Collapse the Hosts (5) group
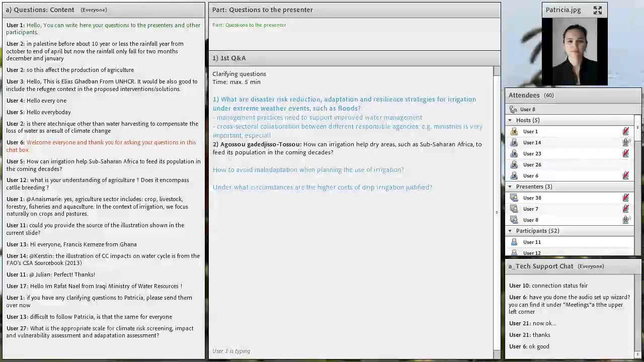The height and width of the screenshot is (362, 644). click(x=510, y=120)
